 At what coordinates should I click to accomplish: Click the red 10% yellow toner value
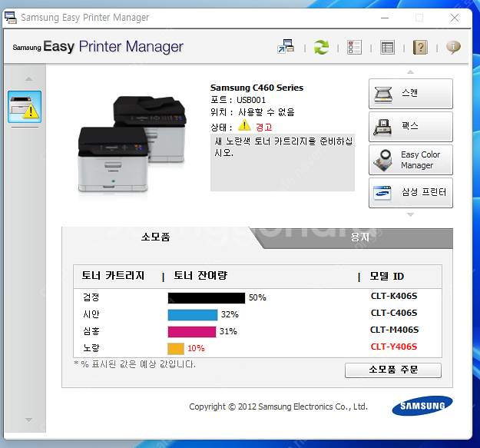tap(197, 348)
